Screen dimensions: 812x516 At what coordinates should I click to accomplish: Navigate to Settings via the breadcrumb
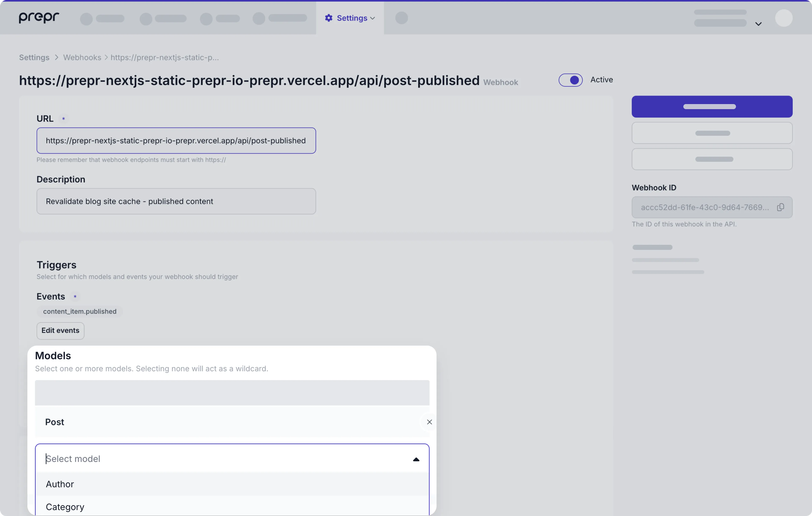tap(34, 57)
